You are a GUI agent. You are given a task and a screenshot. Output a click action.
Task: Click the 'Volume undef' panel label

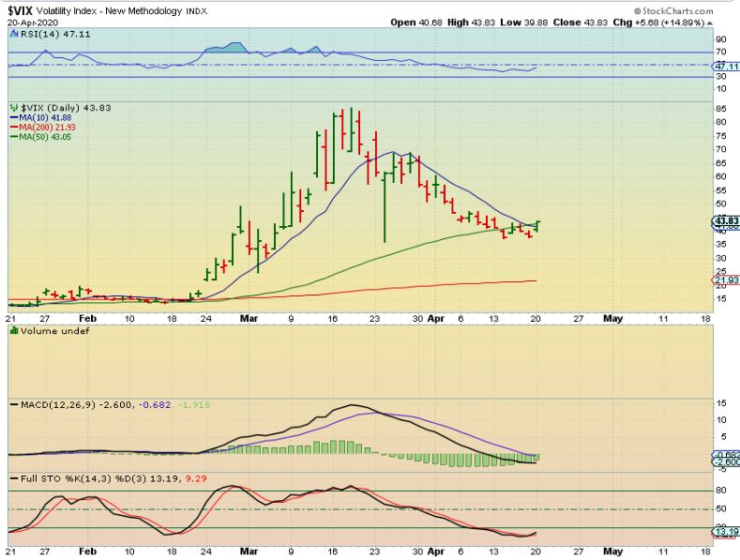(x=54, y=331)
